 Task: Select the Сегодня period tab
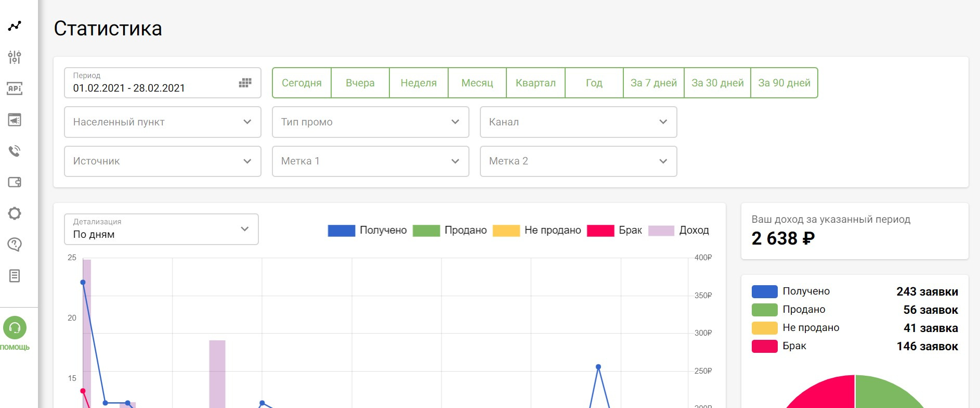[x=302, y=83]
